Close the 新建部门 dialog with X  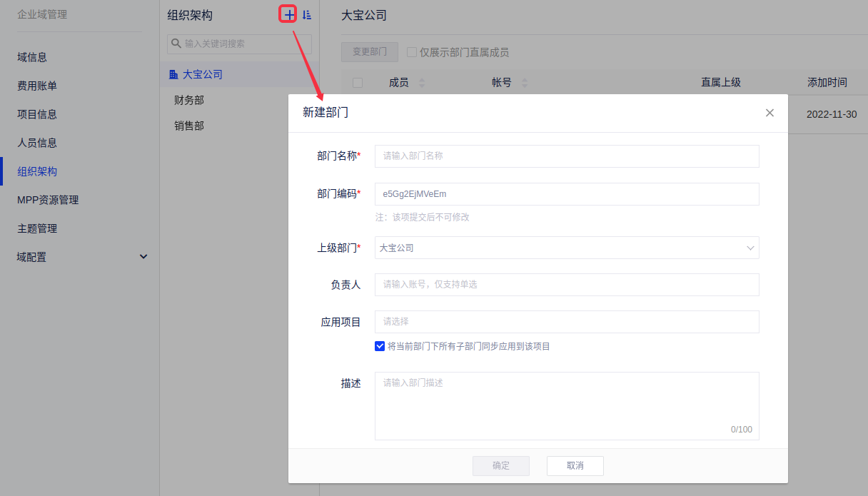pyautogui.click(x=769, y=113)
